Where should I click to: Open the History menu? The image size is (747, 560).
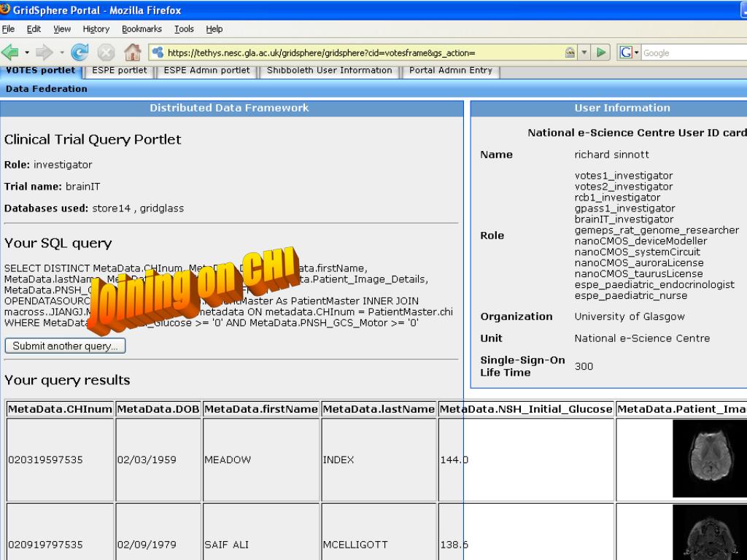(96, 29)
